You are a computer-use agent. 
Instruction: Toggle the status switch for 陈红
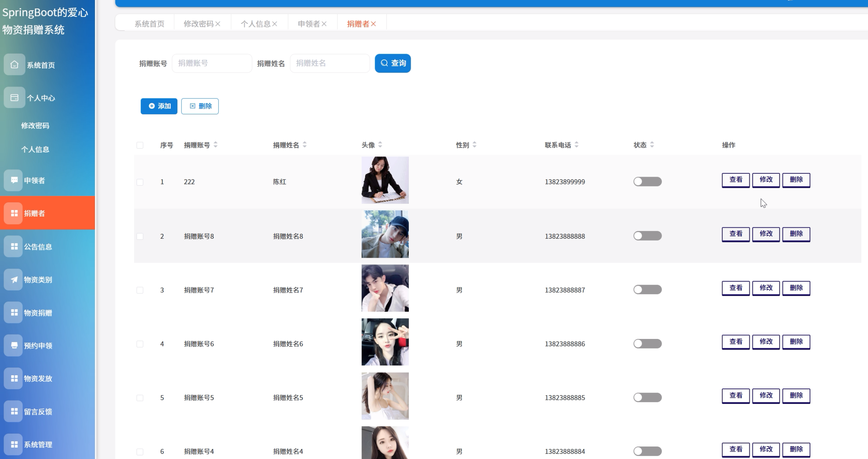647,182
